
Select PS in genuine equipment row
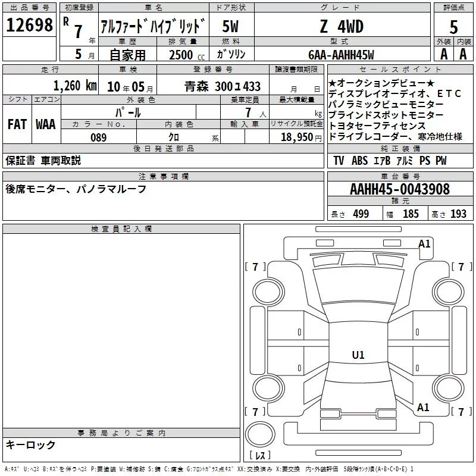[x=425, y=161]
